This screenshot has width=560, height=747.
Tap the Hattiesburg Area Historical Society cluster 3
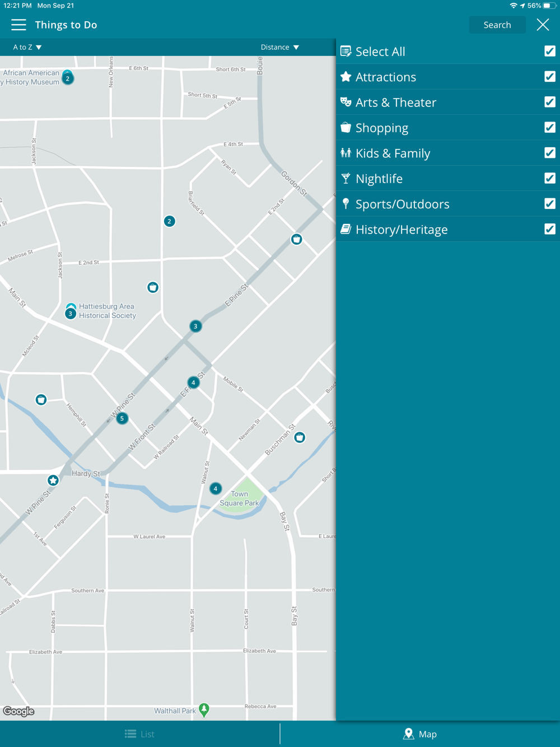[71, 313]
